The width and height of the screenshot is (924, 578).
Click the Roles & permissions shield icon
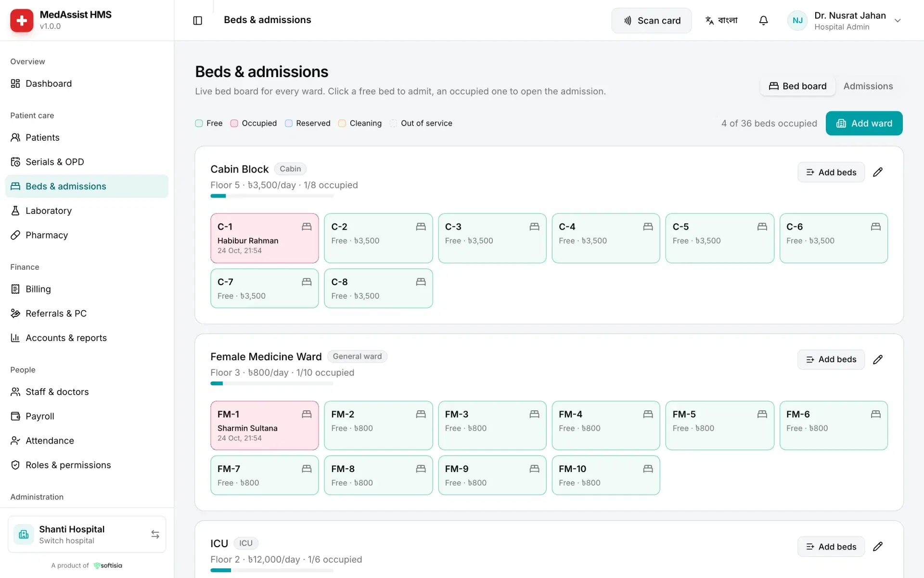tap(15, 465)
